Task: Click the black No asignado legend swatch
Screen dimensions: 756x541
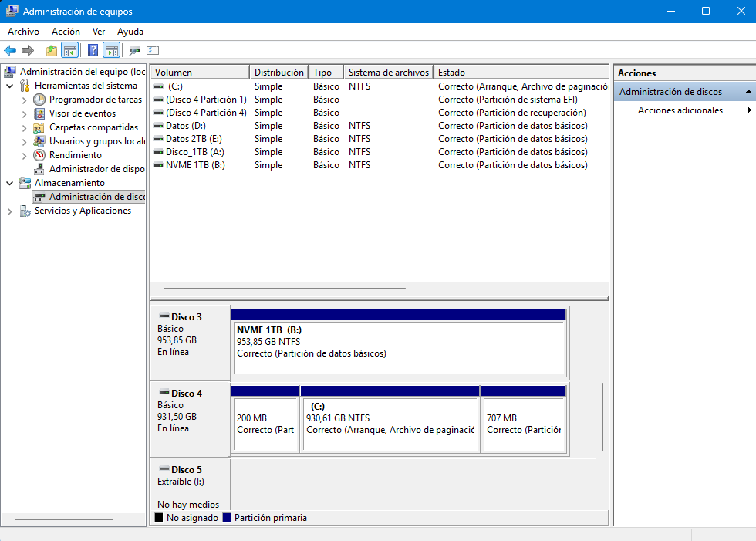Action: click(159, 518)
